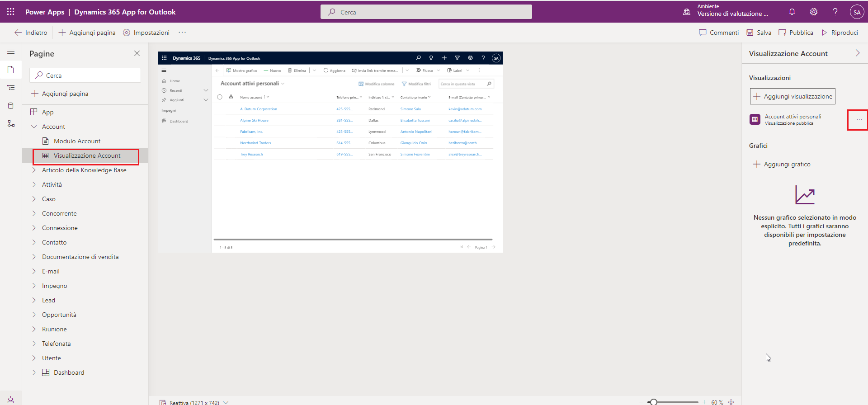Click Cerca field in Pagine panel
The image size is (868, 405).
(x=85, y=75)
